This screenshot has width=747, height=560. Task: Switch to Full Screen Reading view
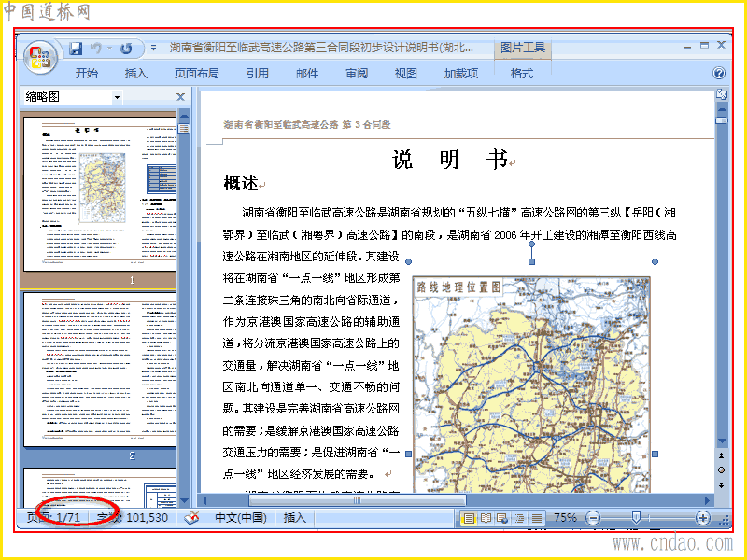coord(486,518)
